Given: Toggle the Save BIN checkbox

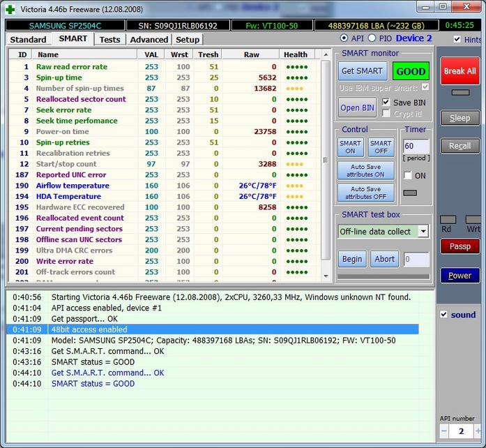Looking at the screenshot, I should click(x=386, y=102).
